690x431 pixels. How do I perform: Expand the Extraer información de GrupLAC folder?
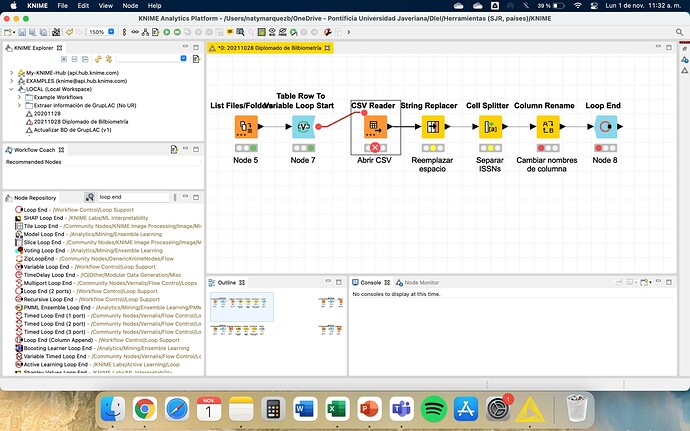(x=19, y=105)
